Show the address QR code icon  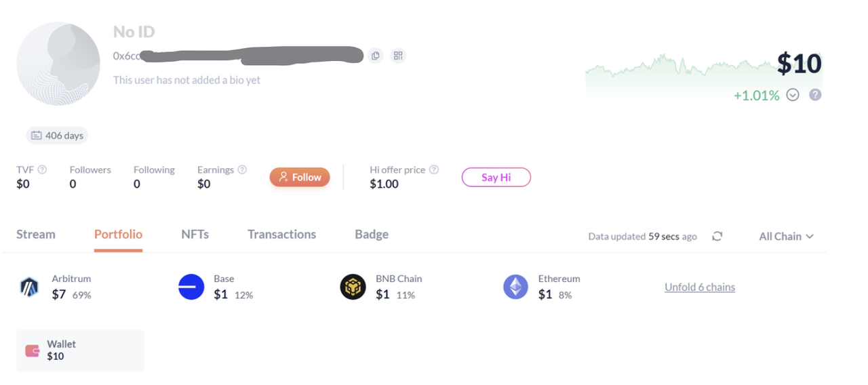click(x=398, y=56)
